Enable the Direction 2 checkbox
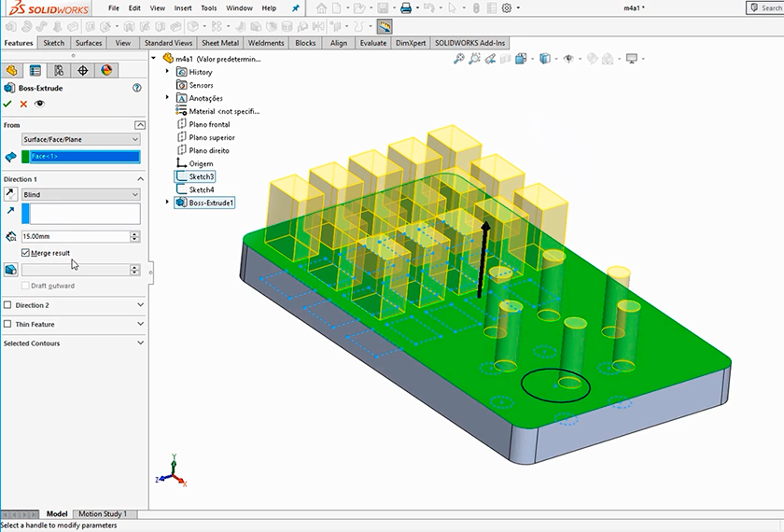 pyautogui.click(x=8, y=305)
